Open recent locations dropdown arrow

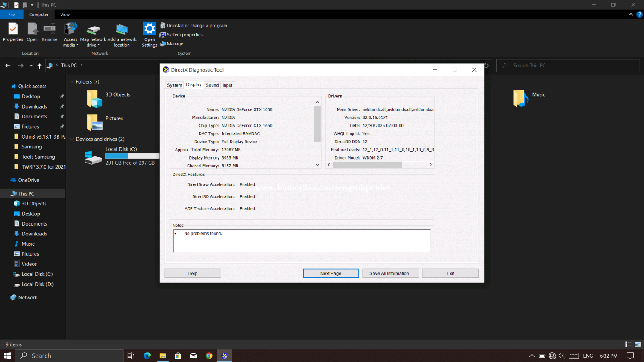31,66
